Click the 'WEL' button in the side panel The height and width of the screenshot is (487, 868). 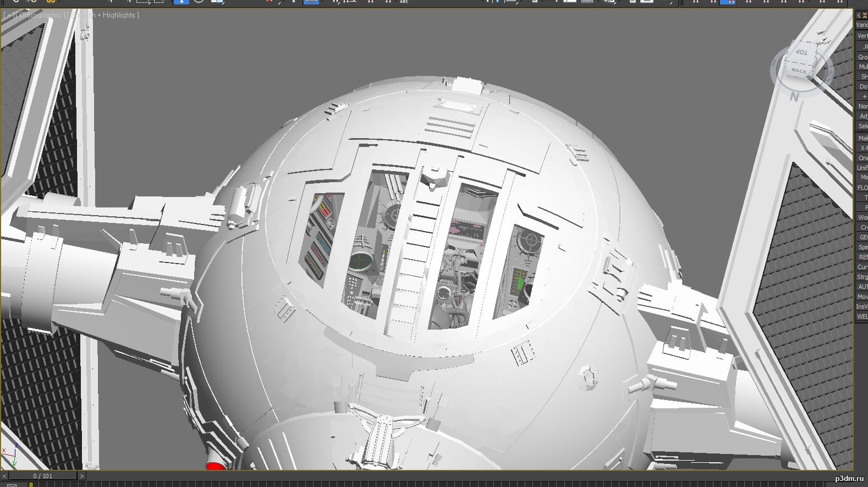[862, 316]
